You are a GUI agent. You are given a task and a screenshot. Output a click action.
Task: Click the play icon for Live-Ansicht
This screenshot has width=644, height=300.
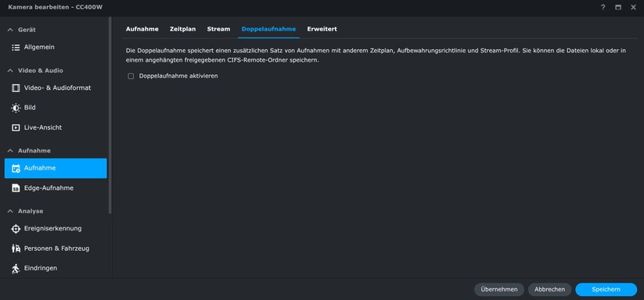pyautogui.click(x=16, y=127)
